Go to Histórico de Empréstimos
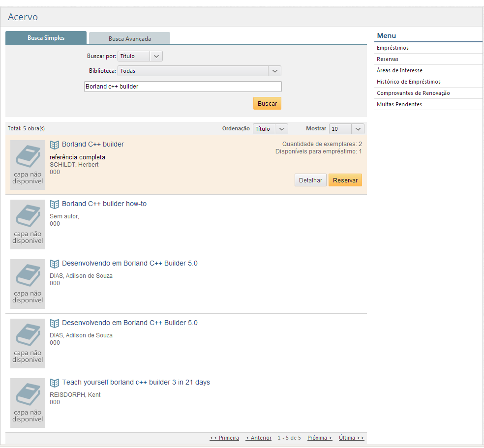484x448 pixels. [408, 82]
